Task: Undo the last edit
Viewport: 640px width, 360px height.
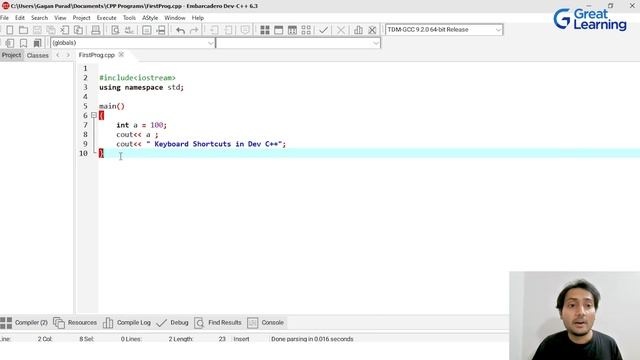Action: pos(180,30)
